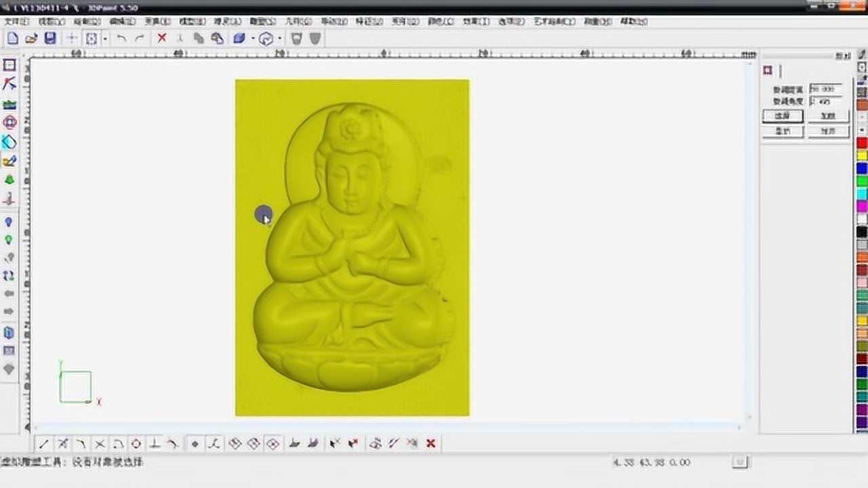Click the Redo arrow in the top toolbar
This screenshot has width=868, height=488.
click(139, 39)
